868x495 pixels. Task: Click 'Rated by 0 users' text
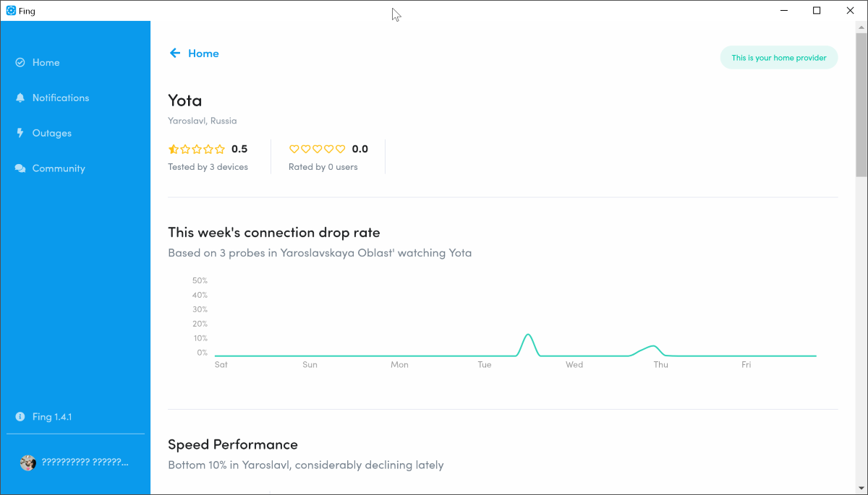pyautogui.click(x=323, y=168)
